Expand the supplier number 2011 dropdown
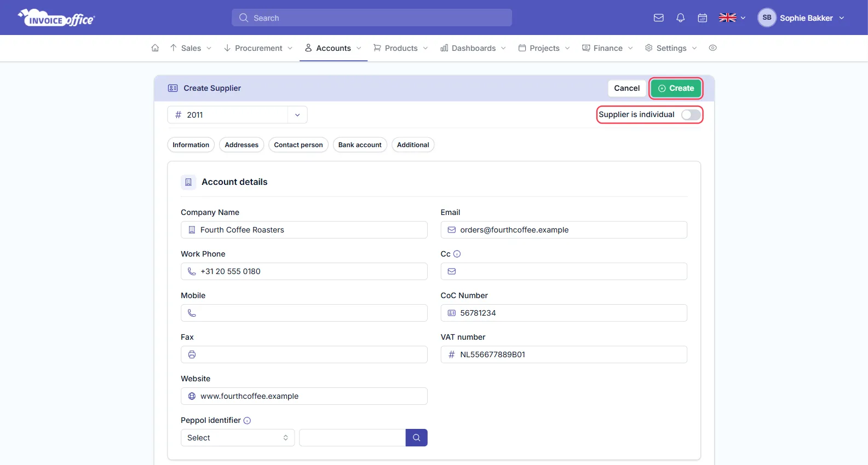 coord(297,115)
